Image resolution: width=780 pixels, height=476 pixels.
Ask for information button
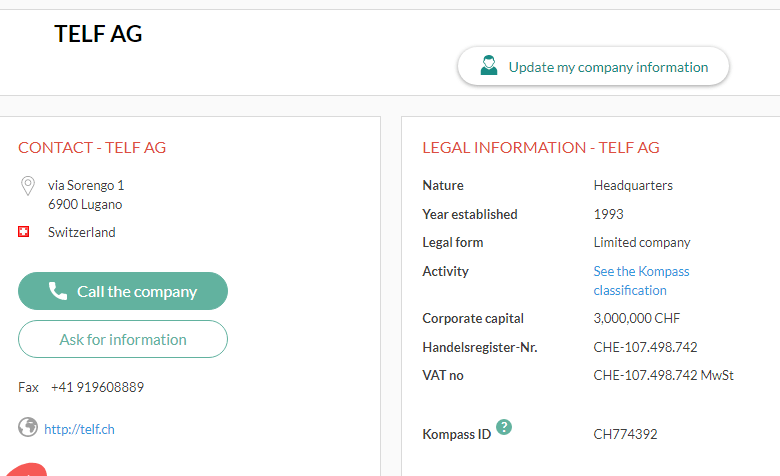point(123,339)
